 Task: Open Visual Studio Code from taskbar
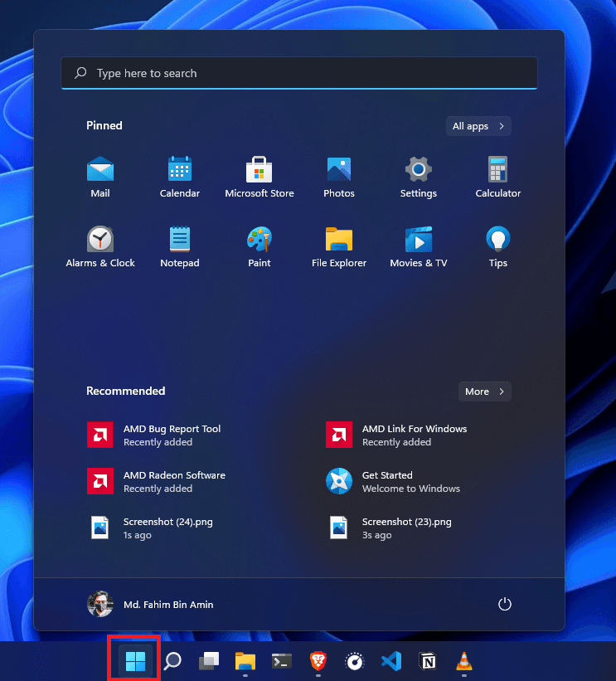click(x=391, y=661)
